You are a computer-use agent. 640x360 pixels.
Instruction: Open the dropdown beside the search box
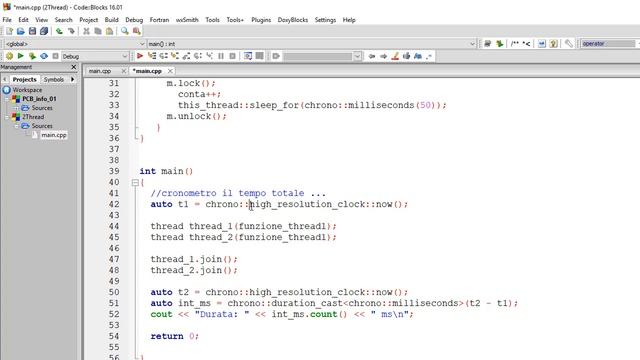(x=357, y=56)
